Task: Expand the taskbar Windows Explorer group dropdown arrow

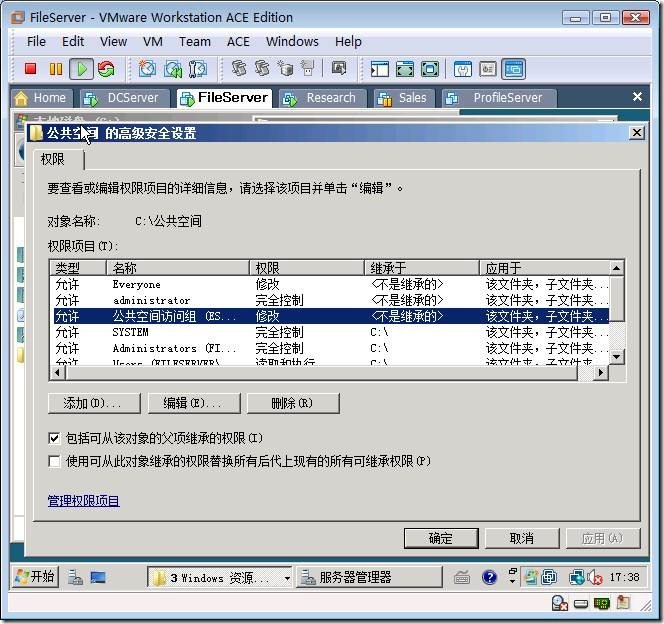Action: point(287,578)
